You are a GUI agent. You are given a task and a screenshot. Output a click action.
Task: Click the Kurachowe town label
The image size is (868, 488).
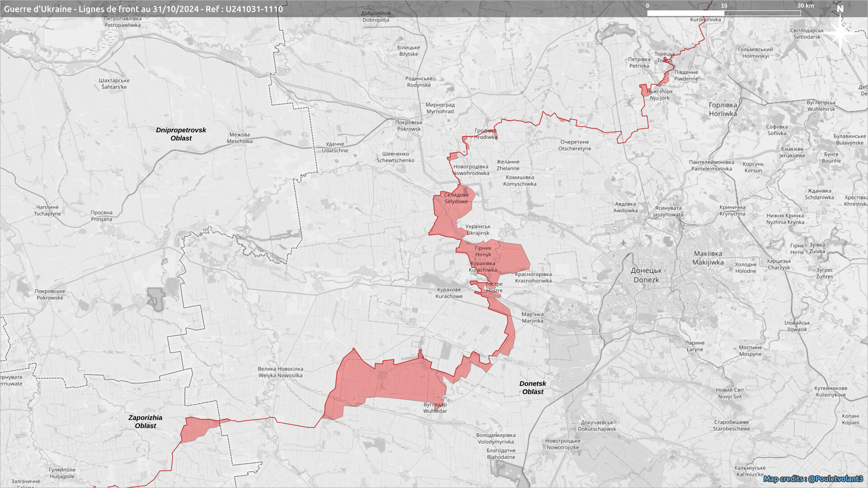pos(449,293)
